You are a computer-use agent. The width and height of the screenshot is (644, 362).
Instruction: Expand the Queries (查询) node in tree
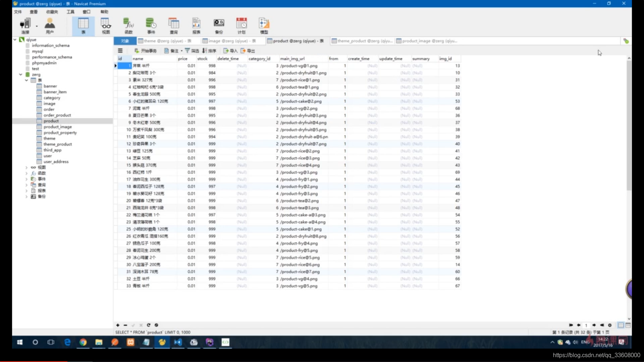click(x=27, y=185)
